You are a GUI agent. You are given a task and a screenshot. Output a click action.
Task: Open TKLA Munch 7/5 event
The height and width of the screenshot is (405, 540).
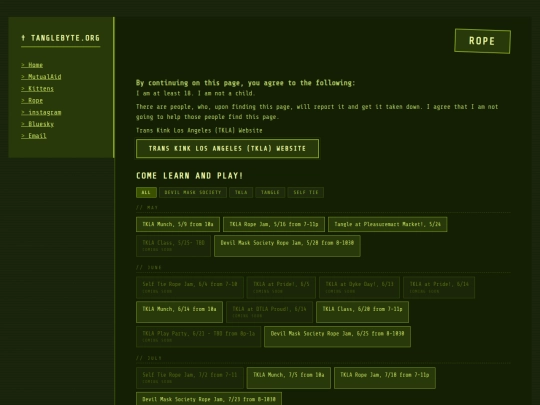coord(289,378)
